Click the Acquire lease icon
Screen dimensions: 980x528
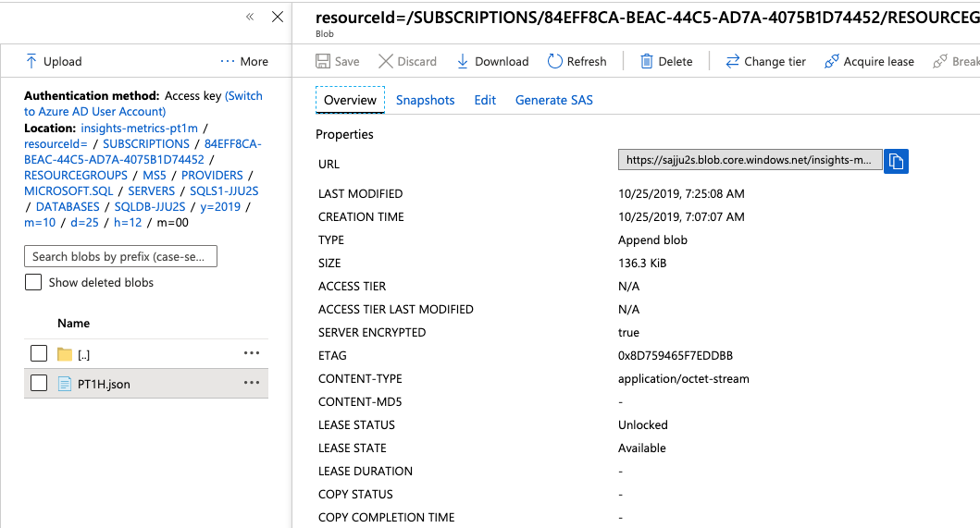point(831,61)
